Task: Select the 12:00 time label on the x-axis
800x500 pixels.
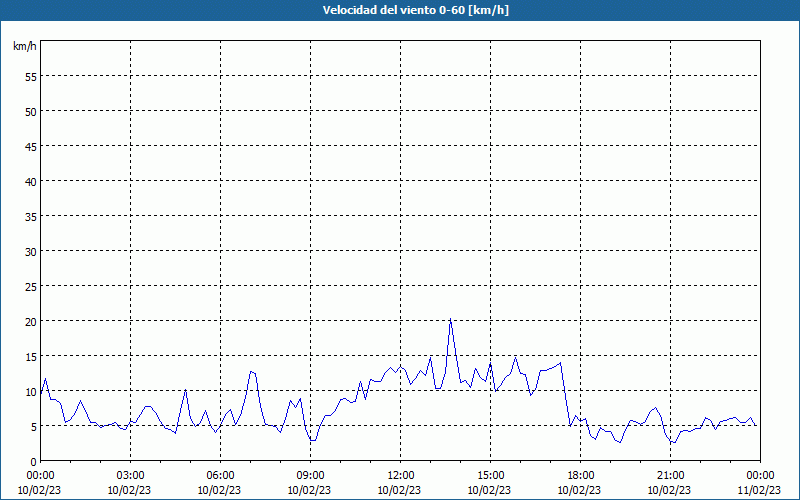Action: click(x=401, y=476)
